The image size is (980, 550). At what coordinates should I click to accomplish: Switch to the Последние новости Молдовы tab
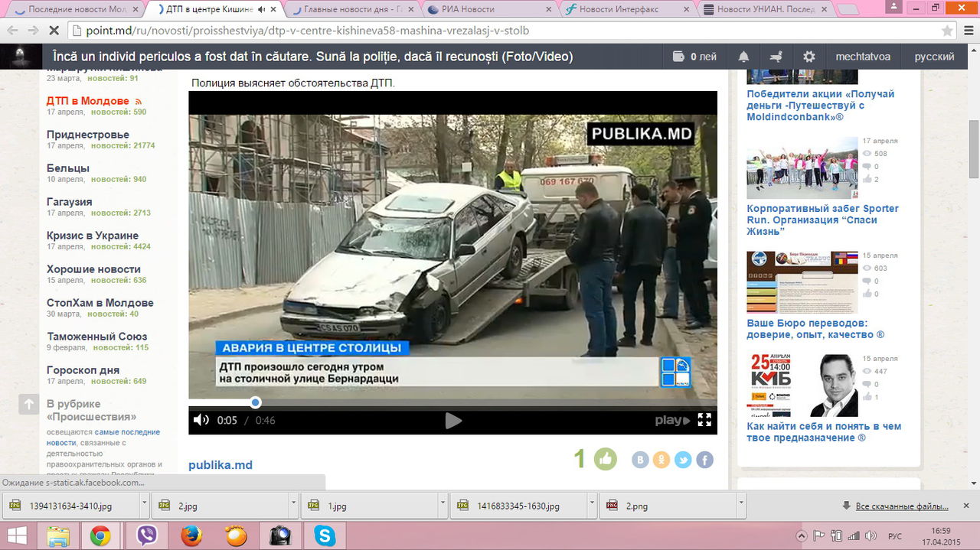[x=75, y=9]
